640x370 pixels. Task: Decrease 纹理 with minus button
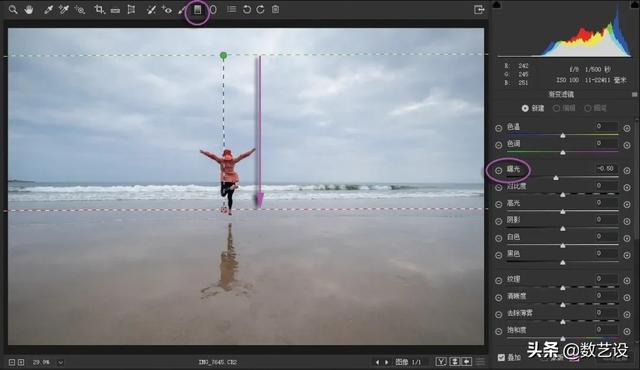(498, 281)
